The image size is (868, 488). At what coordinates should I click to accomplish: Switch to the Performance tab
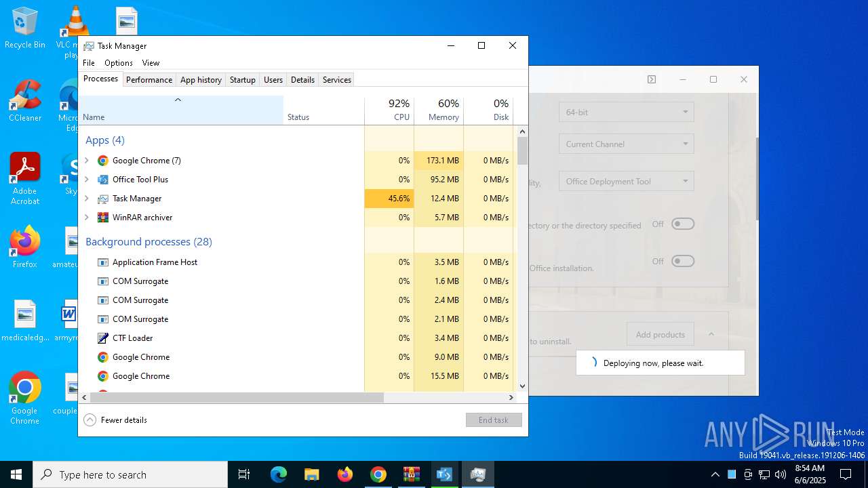tap(149, 80)
